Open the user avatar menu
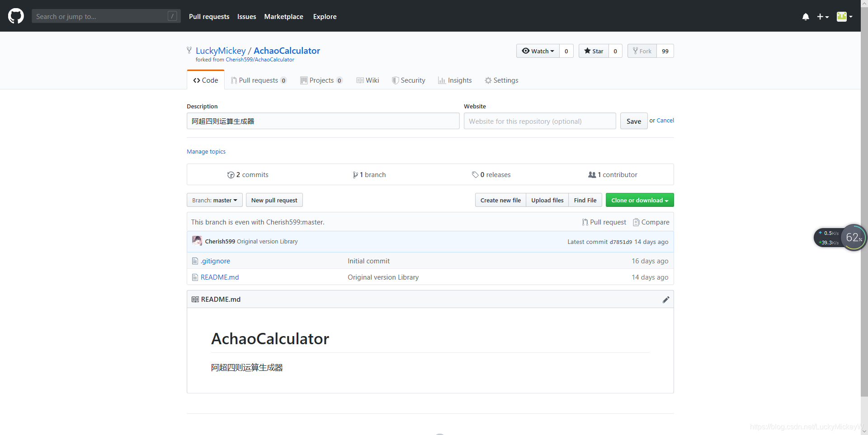The height and width of the screenshot is (435, 868). (x=844, y=17)
